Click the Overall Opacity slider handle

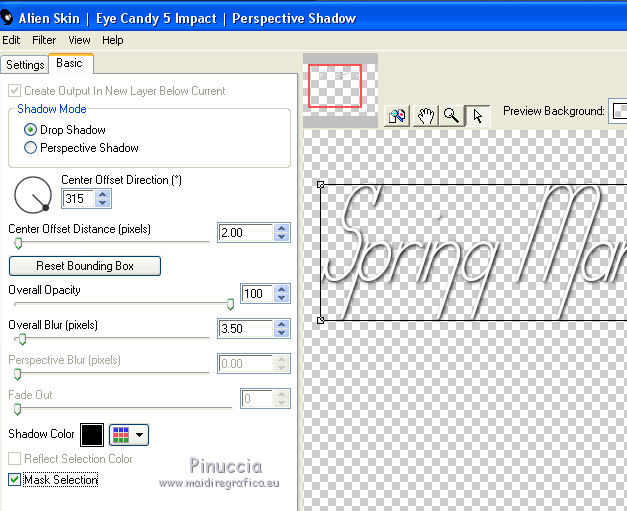pos(230,304)
